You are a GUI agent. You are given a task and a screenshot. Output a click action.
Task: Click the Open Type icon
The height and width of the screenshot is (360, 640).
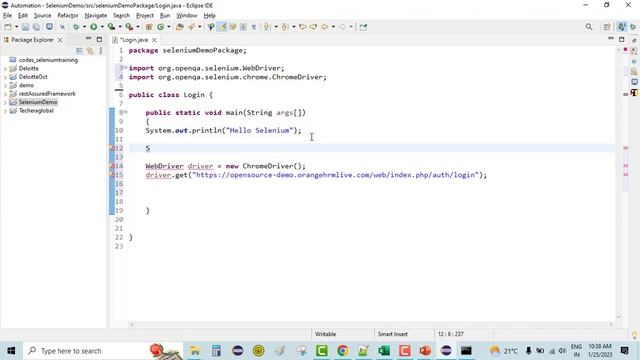180,27
